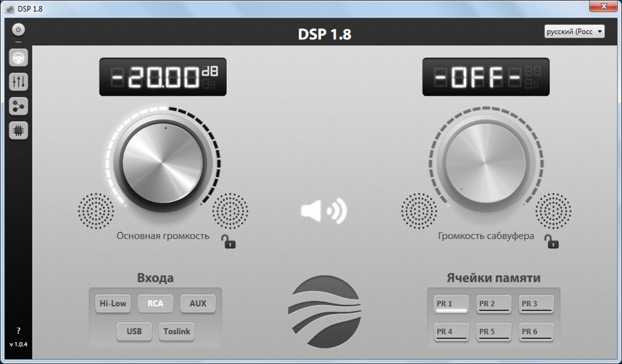Viewport: 622px width, 364px height.
Task: Select the RCA input
Action: (155, 304)
